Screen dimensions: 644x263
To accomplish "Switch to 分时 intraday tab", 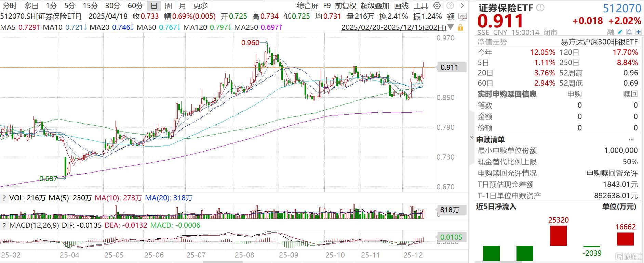I will tap(10, 5).
